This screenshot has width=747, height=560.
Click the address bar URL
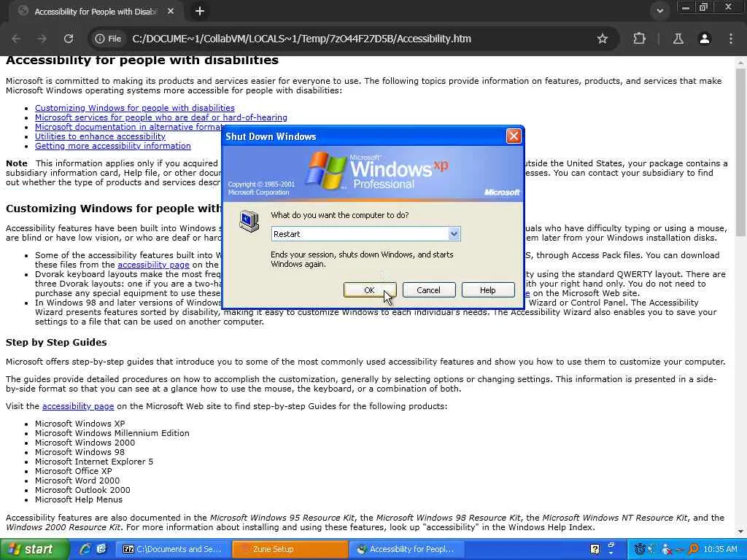[301, 39]
